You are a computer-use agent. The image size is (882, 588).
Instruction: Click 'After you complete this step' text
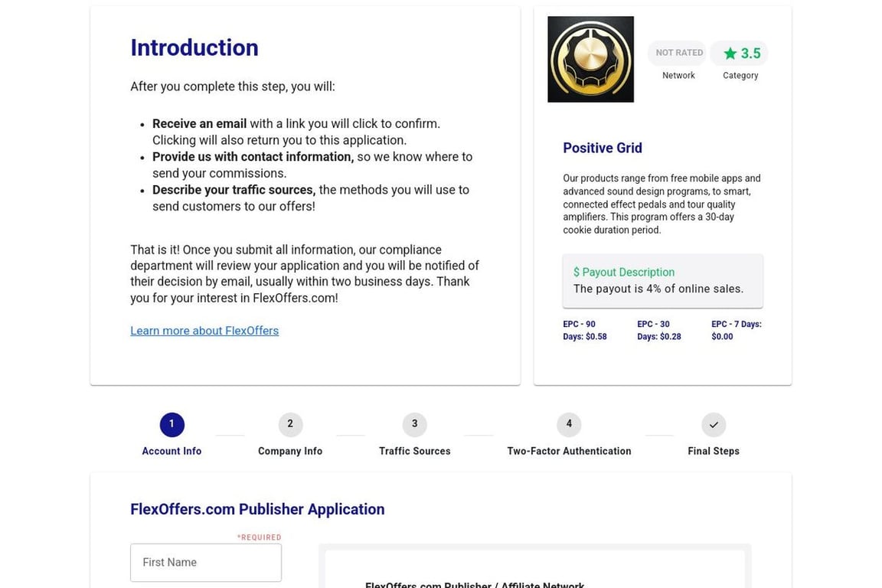(x=232, y=87)
